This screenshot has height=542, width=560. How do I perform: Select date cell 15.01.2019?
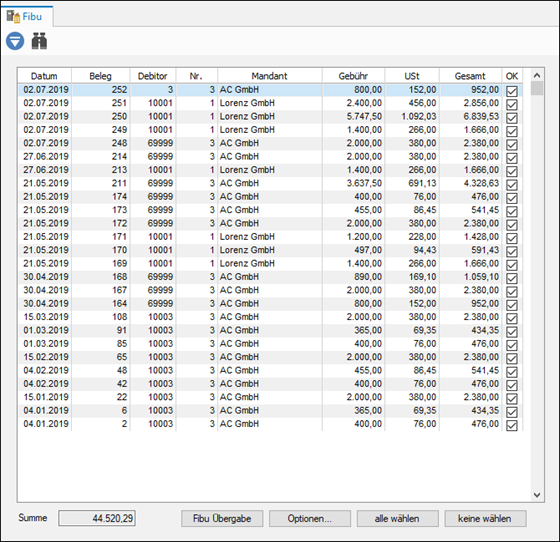tap(46, 397)
